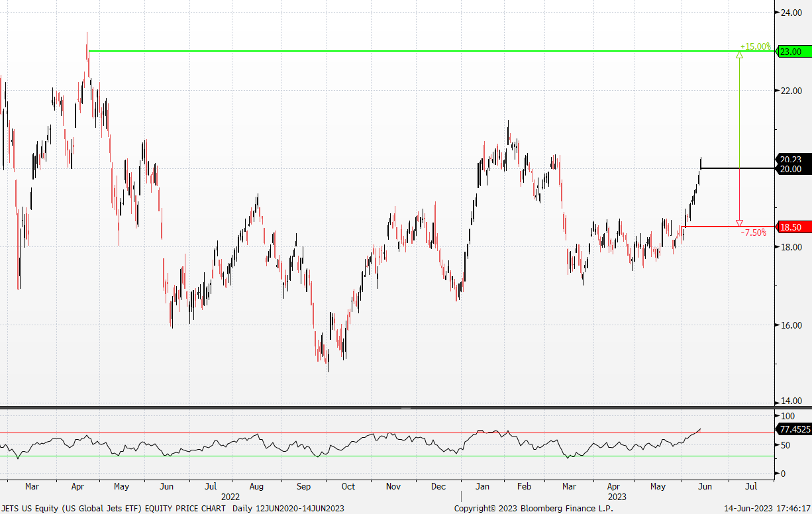812x514 pixels.
Task: Click the Sep month label
Action: pos(303,486)
